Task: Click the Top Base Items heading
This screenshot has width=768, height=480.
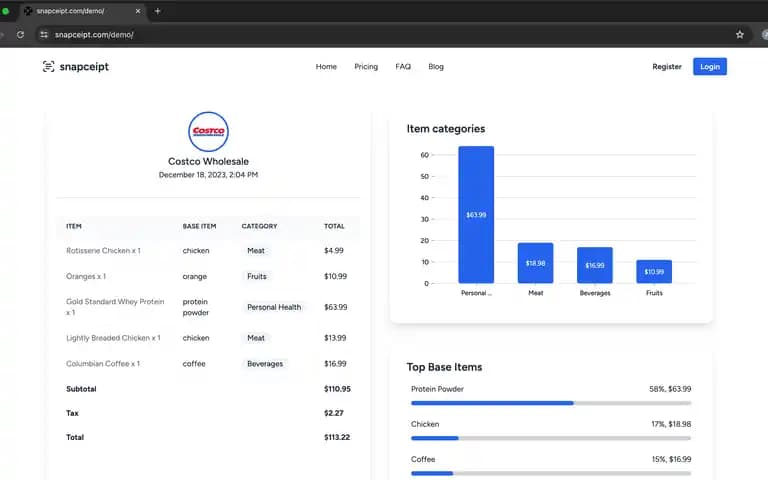Action: [x=444, y=367]
